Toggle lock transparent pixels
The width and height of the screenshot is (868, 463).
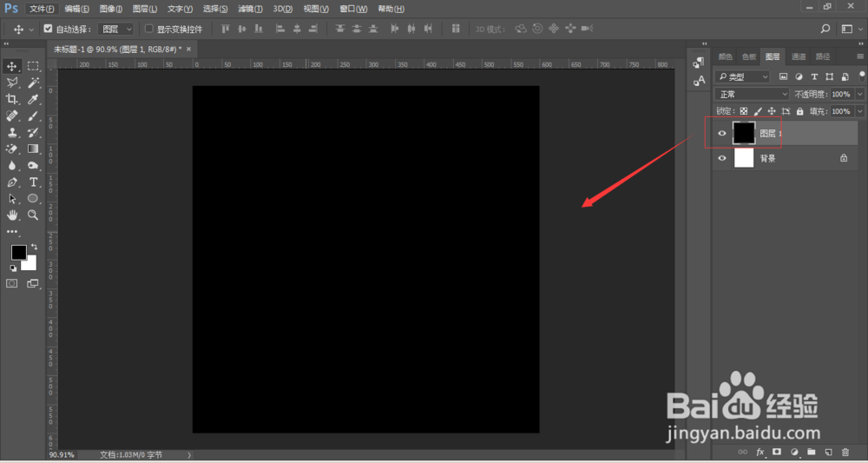click(744, 111)
